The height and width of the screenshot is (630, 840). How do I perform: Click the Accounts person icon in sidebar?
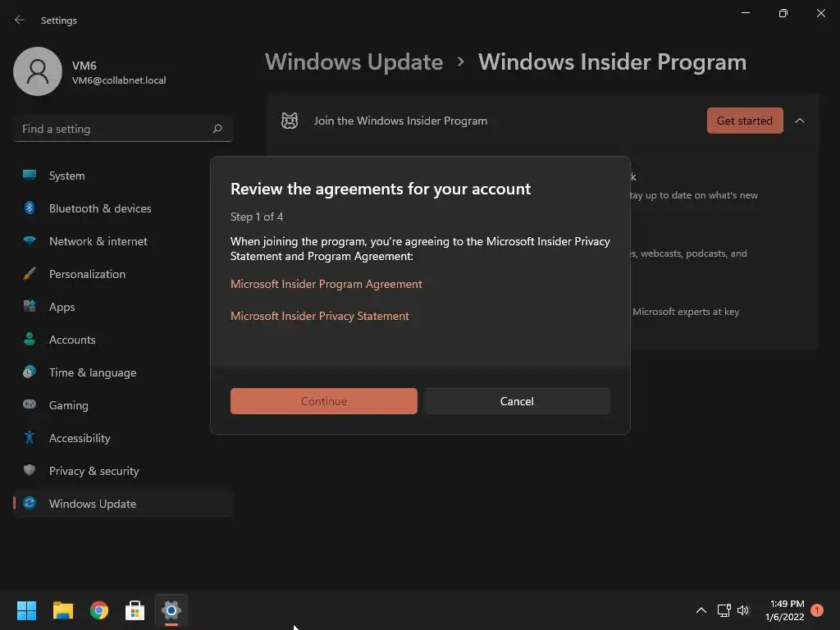30,339
